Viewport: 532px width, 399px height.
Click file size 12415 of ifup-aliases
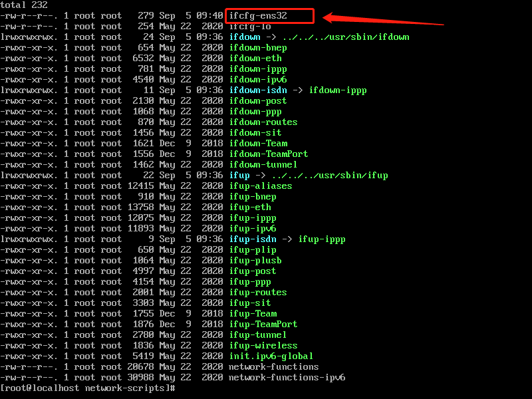pos(140,186)
